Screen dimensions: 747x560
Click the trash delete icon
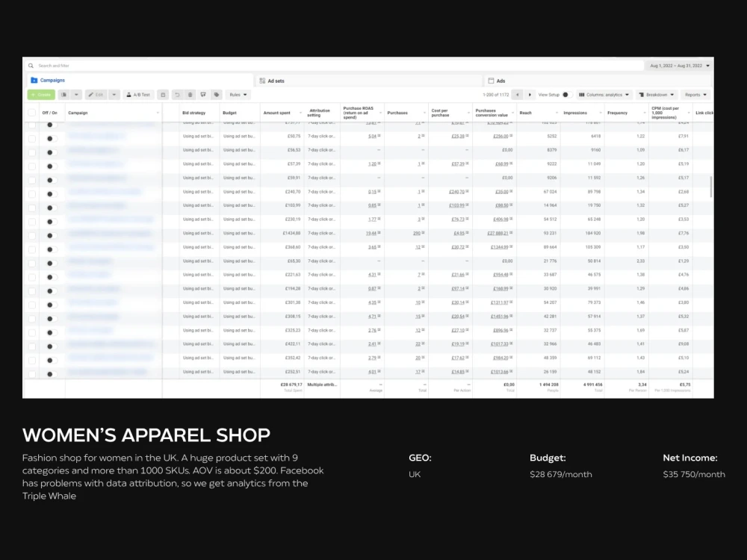(x=190, y=95)
